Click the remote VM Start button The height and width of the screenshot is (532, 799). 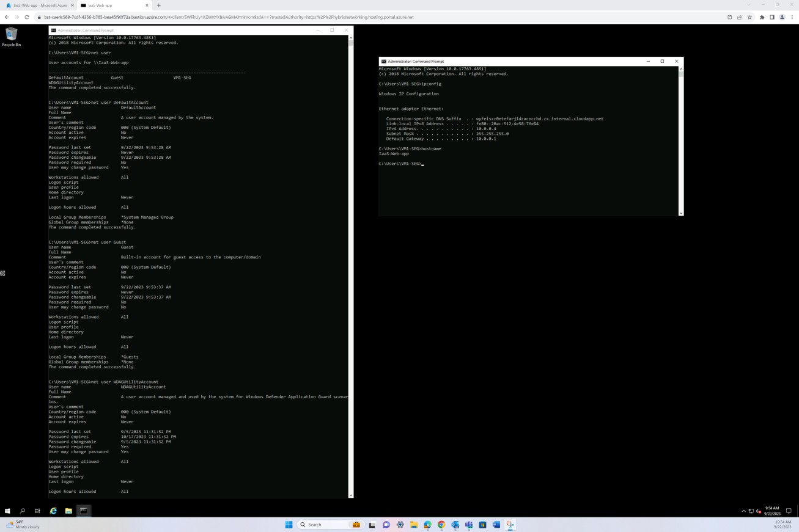point(7,511)
